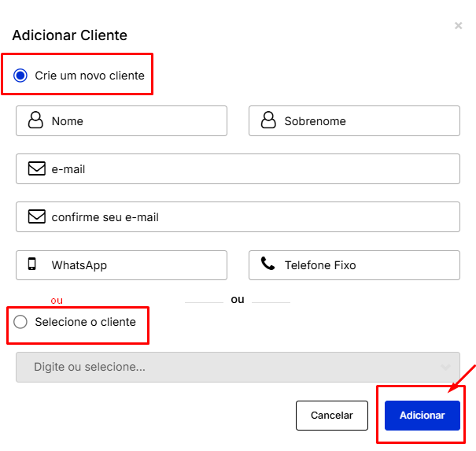Click the person icon beside Sobrenome
The height and width of the screenshot is (451, 476).
click(268, 120)
